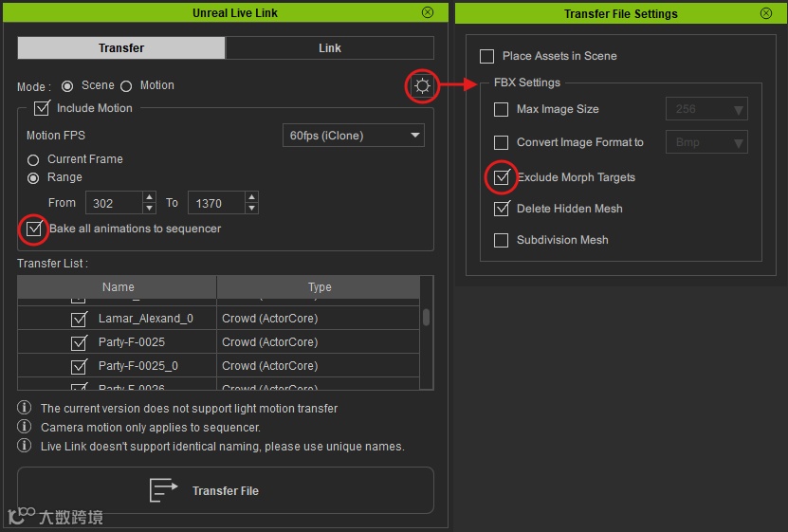
Task: Close the Transfer File Settings panel
Action: (766, 13)
